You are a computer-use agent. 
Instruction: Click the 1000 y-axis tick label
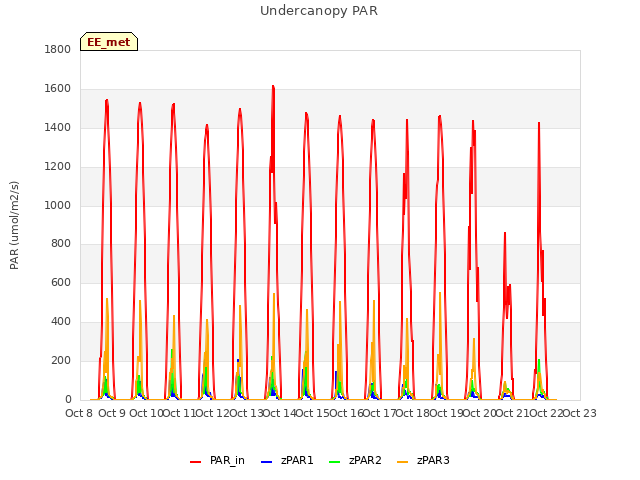point(58,205)
